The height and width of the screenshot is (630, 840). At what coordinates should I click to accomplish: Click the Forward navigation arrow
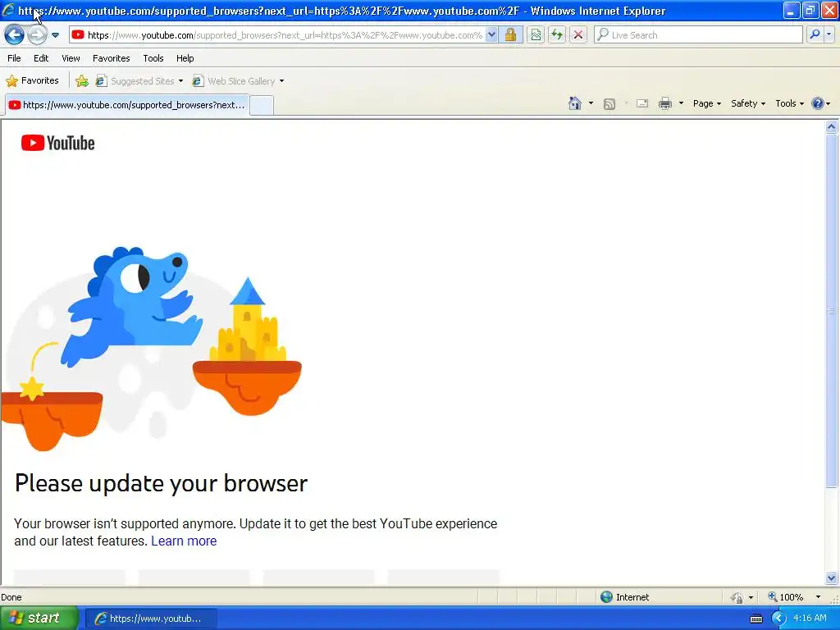pyautogui.click(x=37, y=35)
